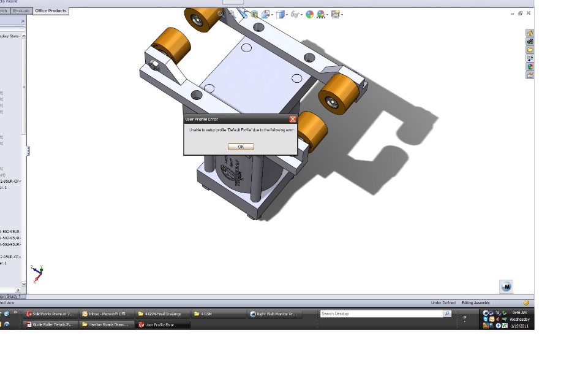Open the Custom Properties task pane icon

click(530, 75)
